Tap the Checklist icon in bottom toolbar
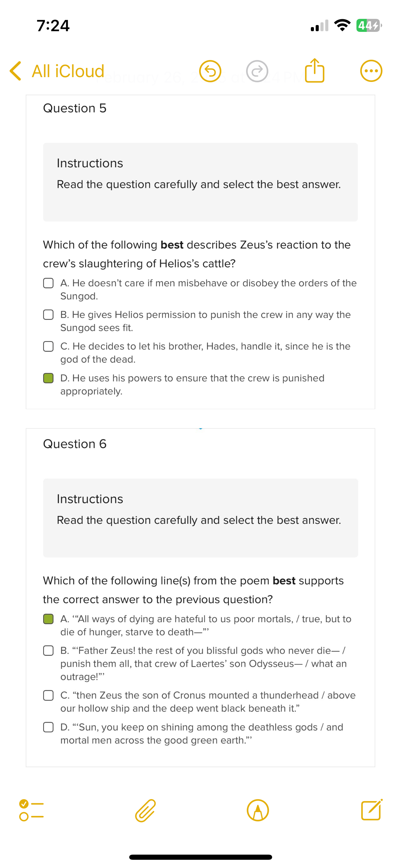The height and width of the screenshot is (868, 401). 30,810
